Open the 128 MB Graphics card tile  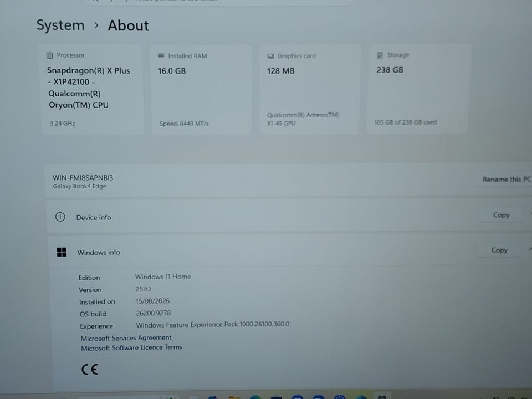coord(309,90)
